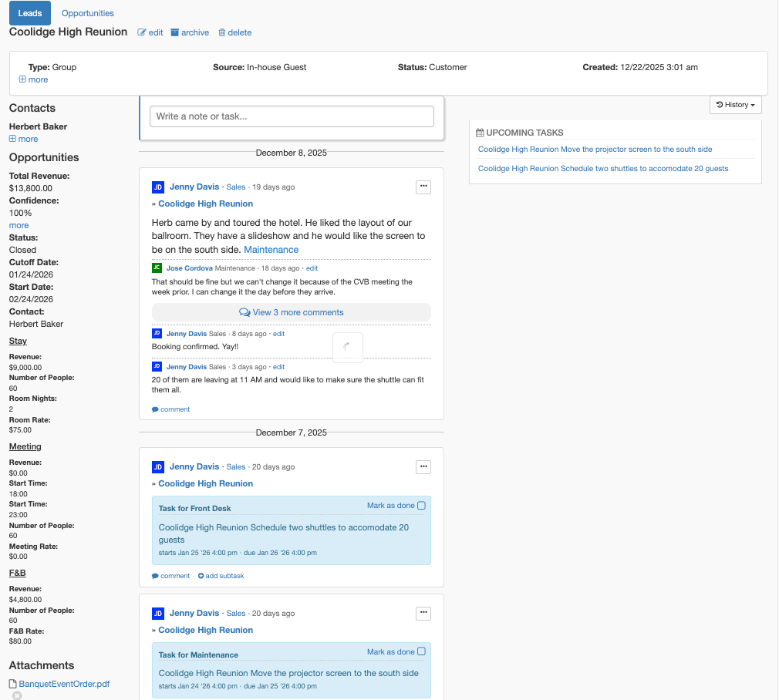Click Jenny Davis avatar on 19 days ago post
The height and width of the screenshot is (700, 779).
158,187
